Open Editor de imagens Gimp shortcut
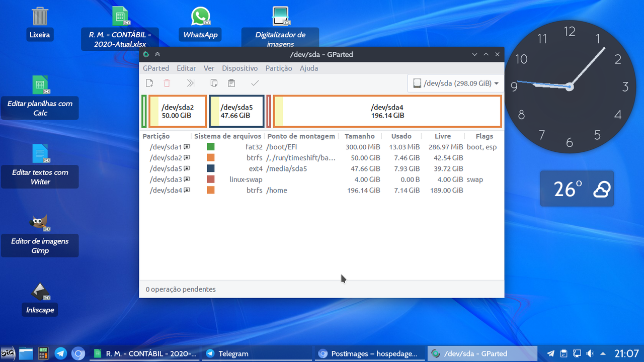644x362 pixels. coord(40,234)
